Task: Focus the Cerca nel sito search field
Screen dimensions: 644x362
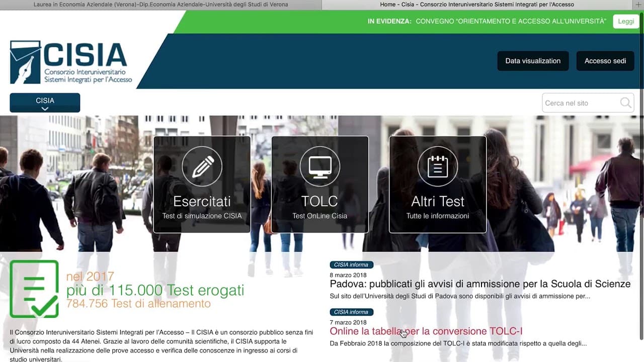Action: click(x=581, y=103)
